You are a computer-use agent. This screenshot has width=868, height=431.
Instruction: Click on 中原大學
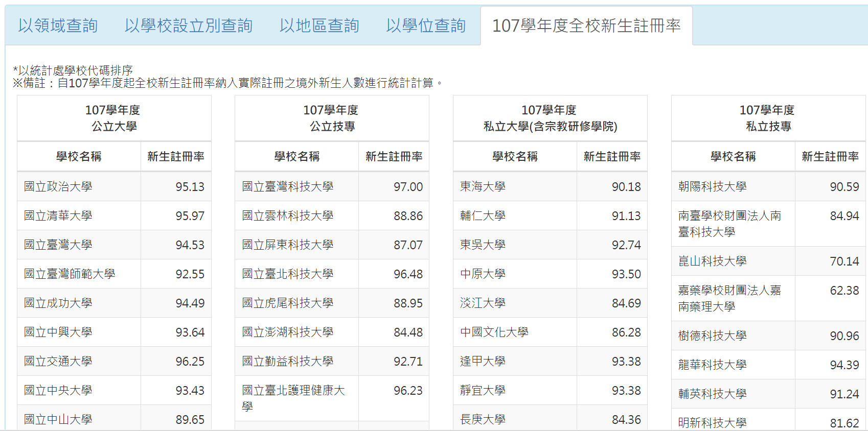[483, 274]
